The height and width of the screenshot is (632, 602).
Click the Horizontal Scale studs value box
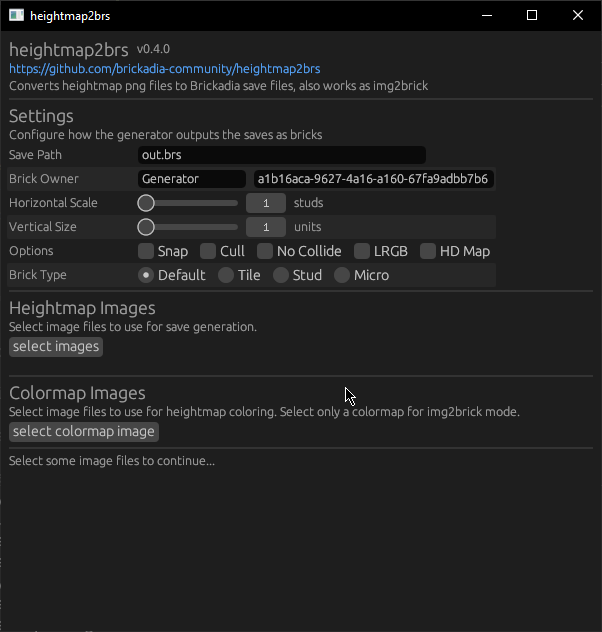coord(266,203)
